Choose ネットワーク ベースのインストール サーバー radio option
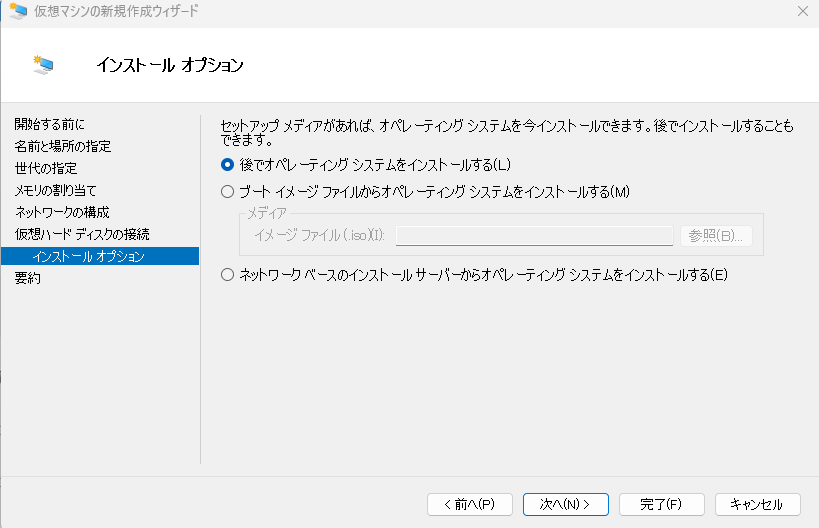819x528 pixels. 227,275
